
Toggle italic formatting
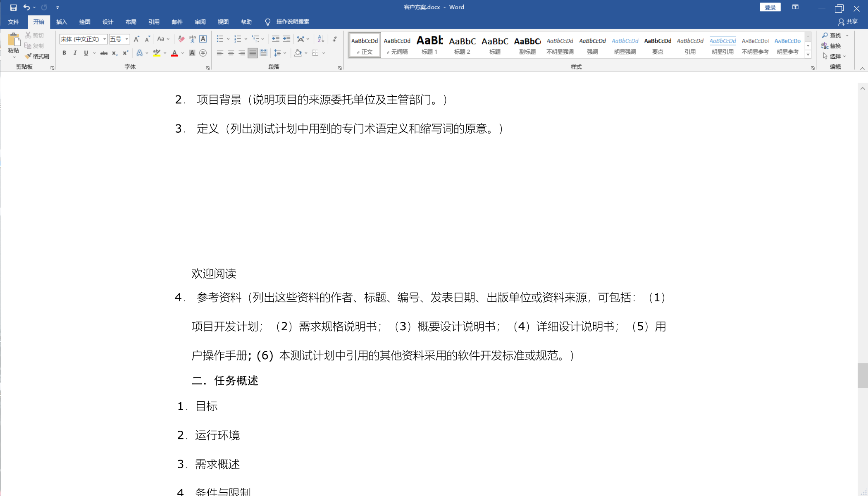[x=75, y=53]
